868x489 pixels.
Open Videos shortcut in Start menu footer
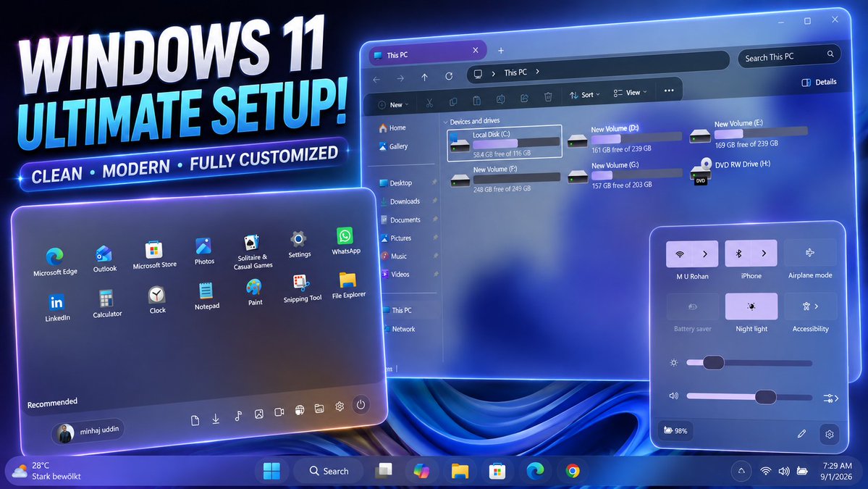(x=279, y=412)
